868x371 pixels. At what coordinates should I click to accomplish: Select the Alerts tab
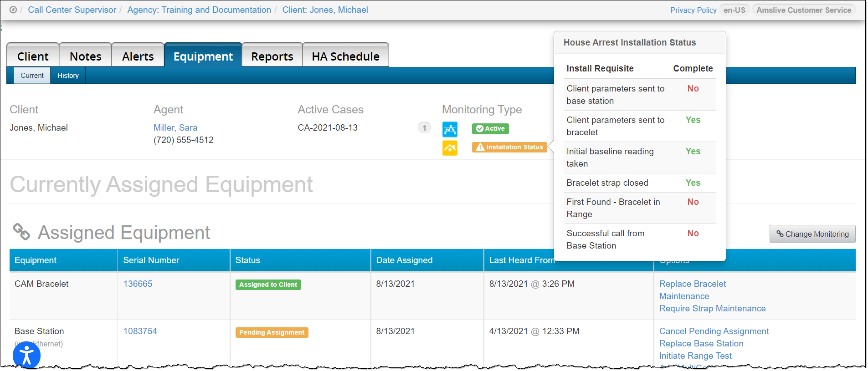[138, 56]
